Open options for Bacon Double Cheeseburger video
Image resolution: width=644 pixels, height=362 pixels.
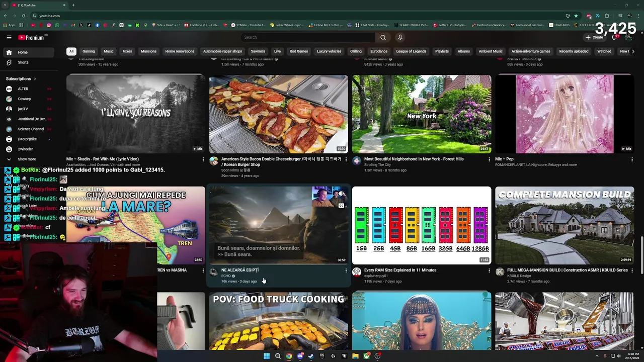[x=346, y=159]
